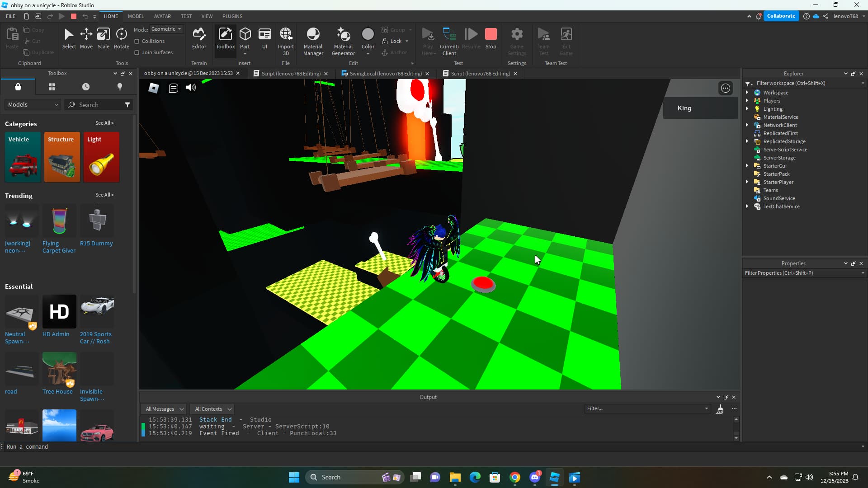Switch to the MODEL ribbon tab

pos(136,16)
